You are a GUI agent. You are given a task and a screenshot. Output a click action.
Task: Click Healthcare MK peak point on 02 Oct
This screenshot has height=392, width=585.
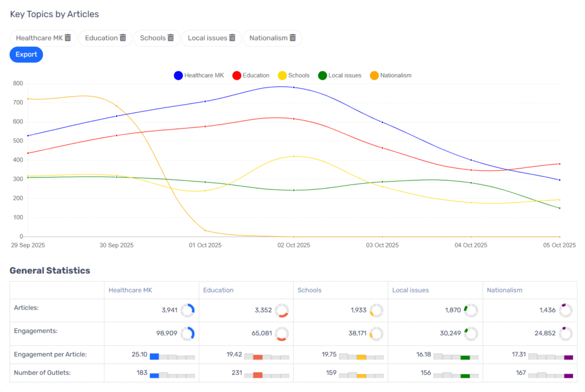click(x=294, y=87)
